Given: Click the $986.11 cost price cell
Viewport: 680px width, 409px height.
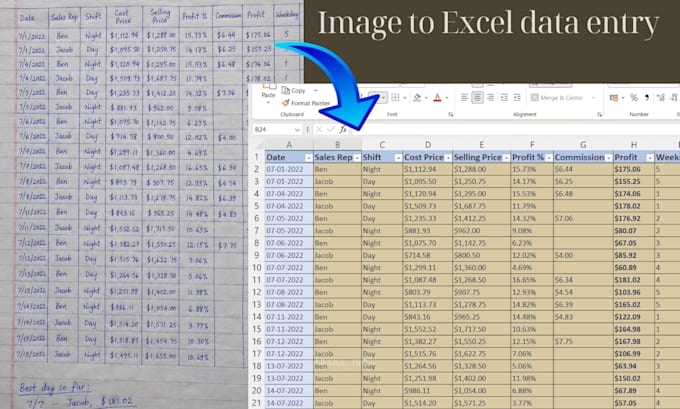Looking at the screenshot, I should 428,391.
